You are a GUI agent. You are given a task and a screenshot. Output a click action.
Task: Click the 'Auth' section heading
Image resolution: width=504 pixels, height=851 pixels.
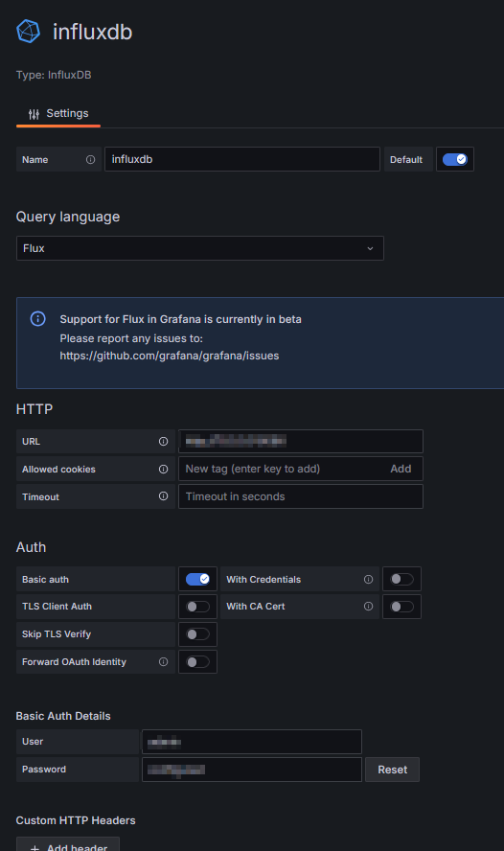(x=31, y=547)
